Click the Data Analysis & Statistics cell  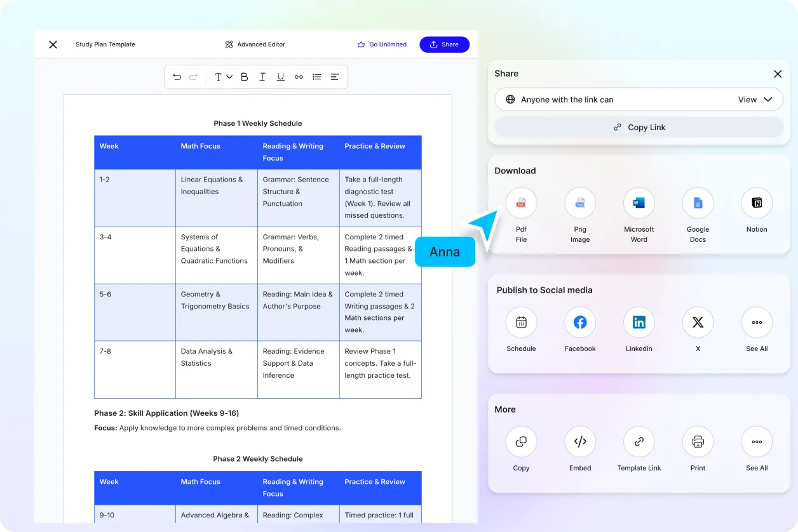[x=217, y=369]
